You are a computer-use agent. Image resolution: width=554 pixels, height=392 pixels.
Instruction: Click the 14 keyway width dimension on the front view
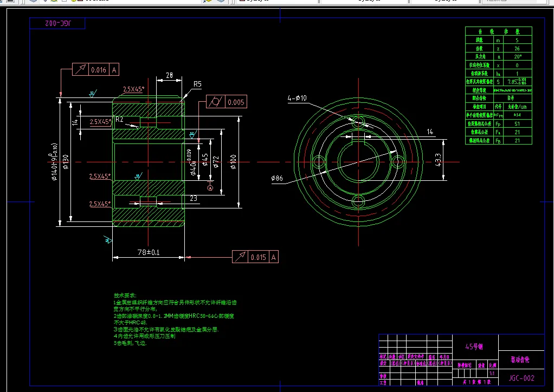point(430,132)
